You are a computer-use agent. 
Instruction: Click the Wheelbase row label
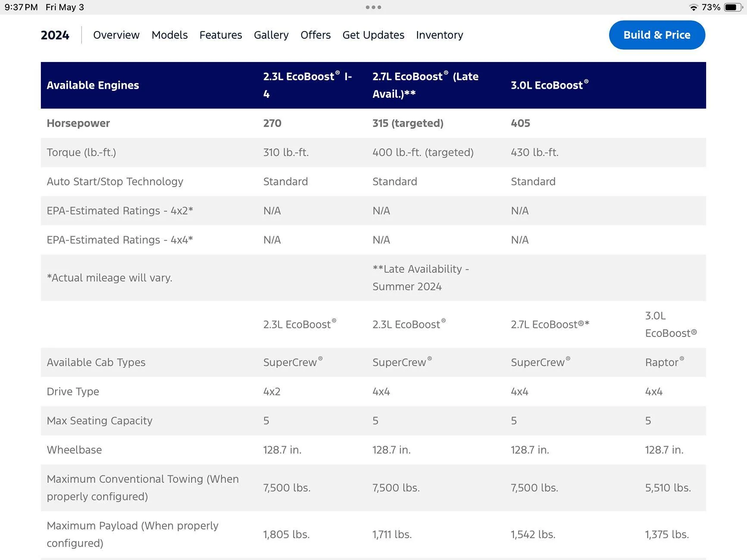74,450
